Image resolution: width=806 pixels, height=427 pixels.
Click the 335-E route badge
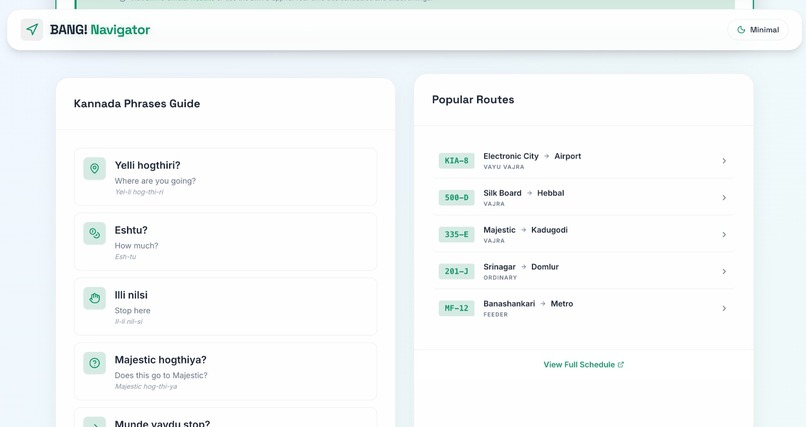coord(456,235)
